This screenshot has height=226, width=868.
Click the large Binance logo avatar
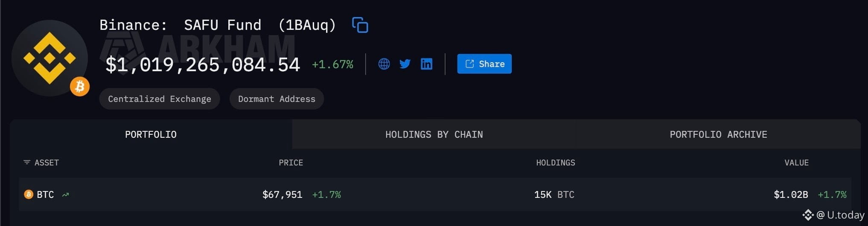(49, 58)
